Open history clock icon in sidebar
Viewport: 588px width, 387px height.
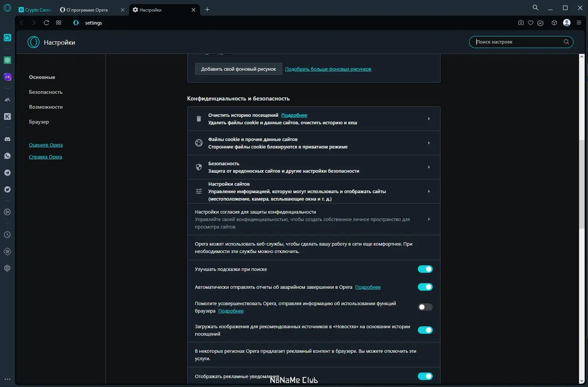click(x=7, y=235)
